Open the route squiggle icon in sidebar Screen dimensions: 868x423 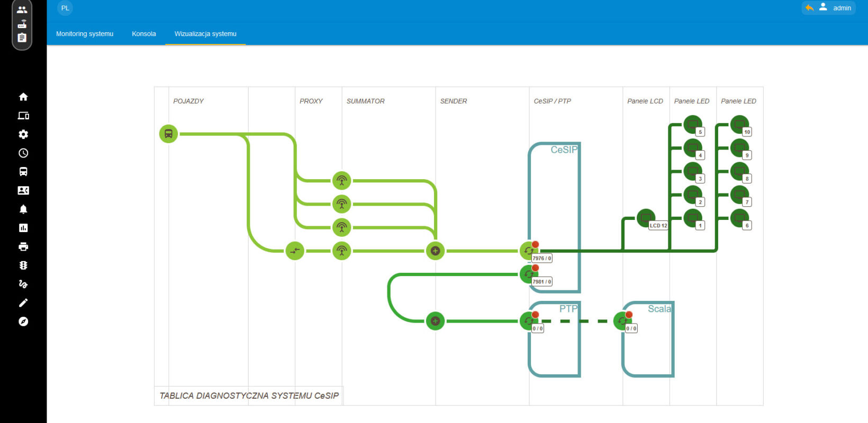coord(23,284)
